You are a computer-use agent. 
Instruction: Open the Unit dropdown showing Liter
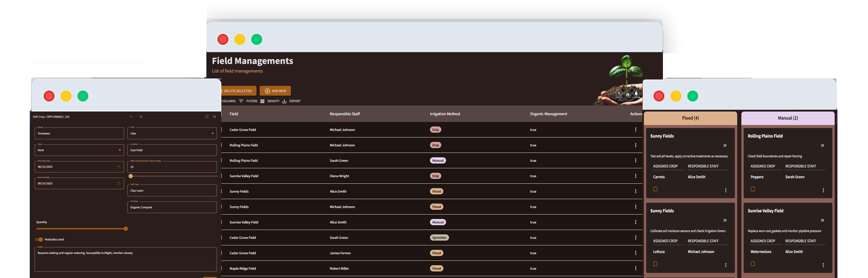[172, 133]
